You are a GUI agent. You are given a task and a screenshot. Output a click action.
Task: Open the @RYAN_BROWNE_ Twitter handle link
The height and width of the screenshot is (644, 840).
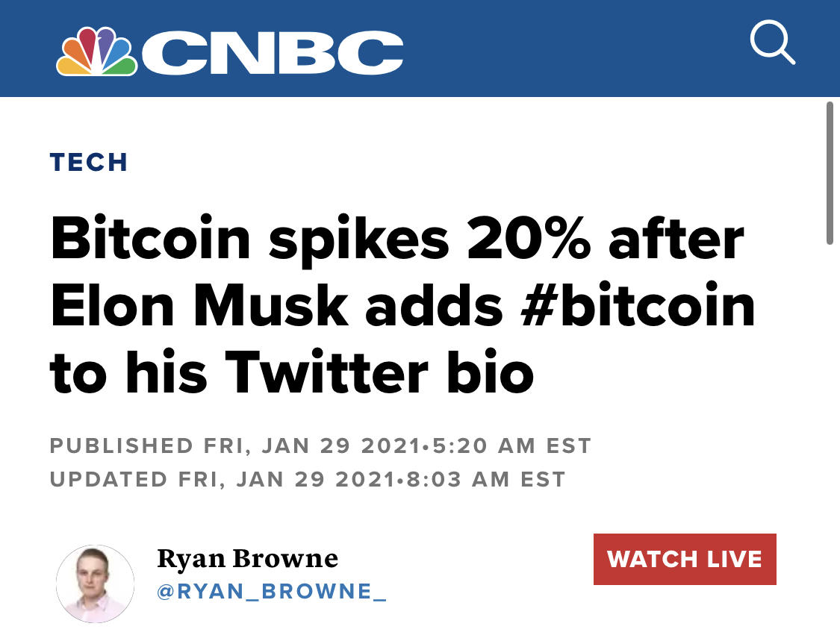click(272, 592)
